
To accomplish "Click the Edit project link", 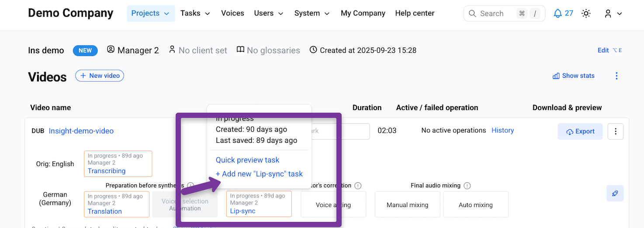I will click(603, 50).
